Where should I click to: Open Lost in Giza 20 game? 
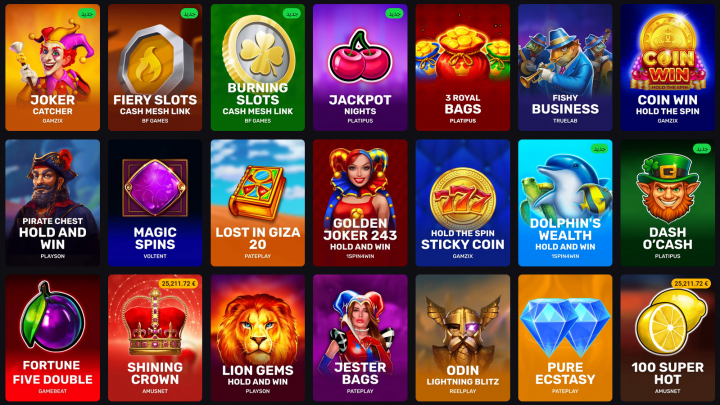tap(258, 202)
